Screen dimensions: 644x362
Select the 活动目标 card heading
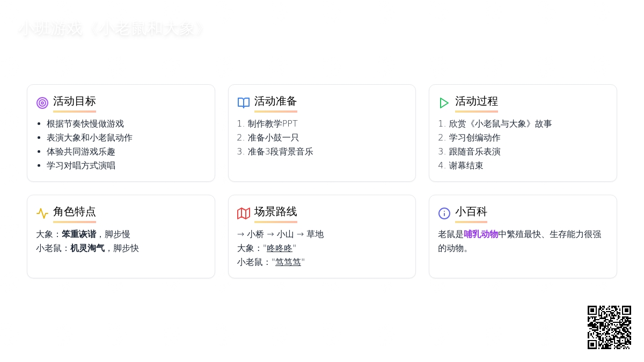tap(75, 101)
